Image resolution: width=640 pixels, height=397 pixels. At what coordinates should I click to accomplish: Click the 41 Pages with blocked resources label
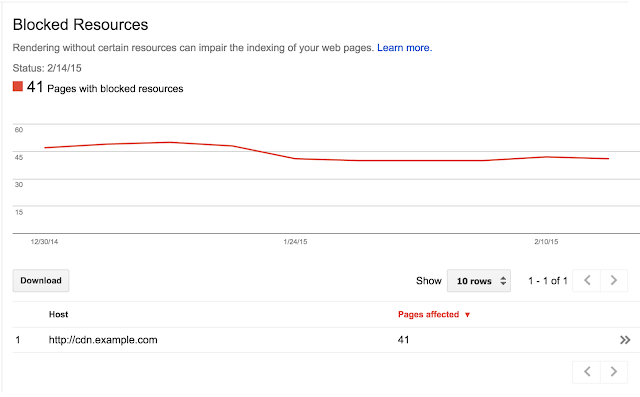click(105, 87)
